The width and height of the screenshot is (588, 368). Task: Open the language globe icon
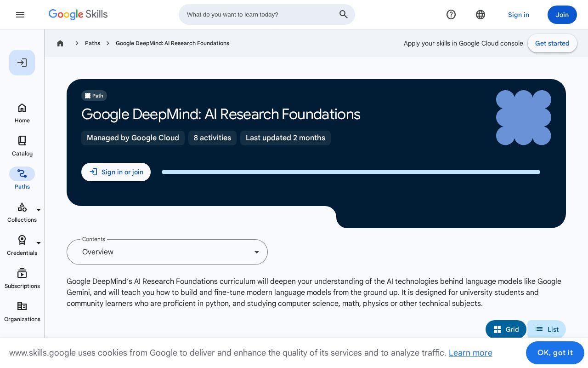(x=481, y=15)
